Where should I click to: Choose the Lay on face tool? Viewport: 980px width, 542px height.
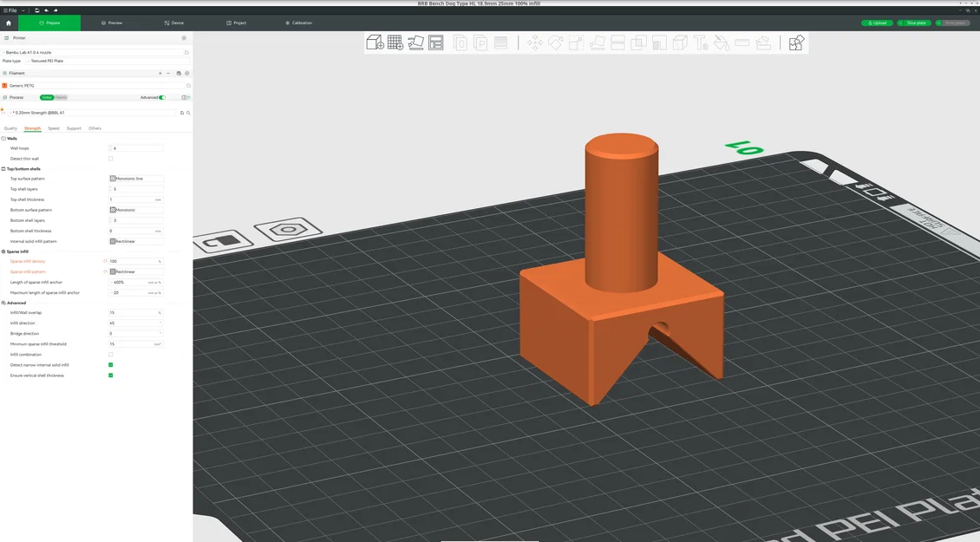click(598, 42)
